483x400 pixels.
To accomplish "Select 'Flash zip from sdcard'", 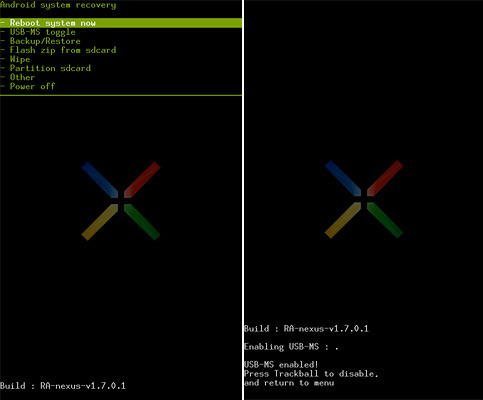I will point(58,50).
